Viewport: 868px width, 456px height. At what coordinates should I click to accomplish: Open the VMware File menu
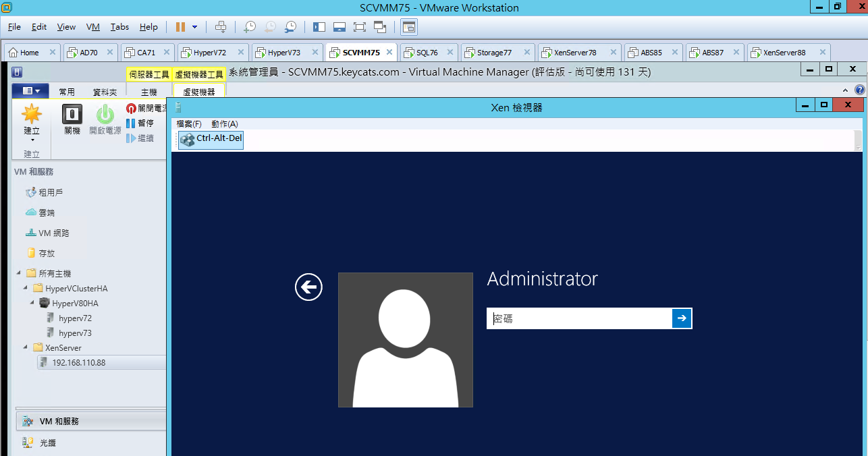click(14, 27)
